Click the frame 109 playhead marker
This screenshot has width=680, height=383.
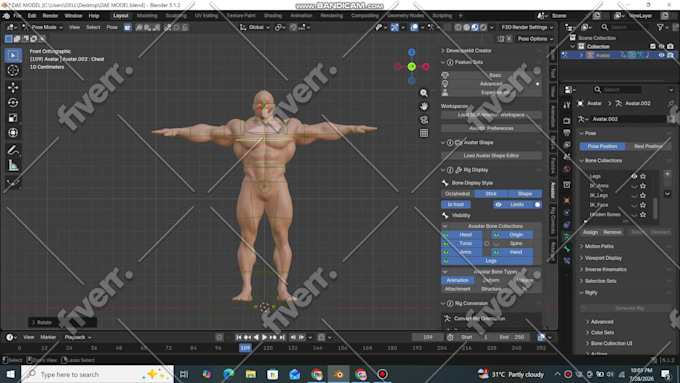[x=245, y=348]
